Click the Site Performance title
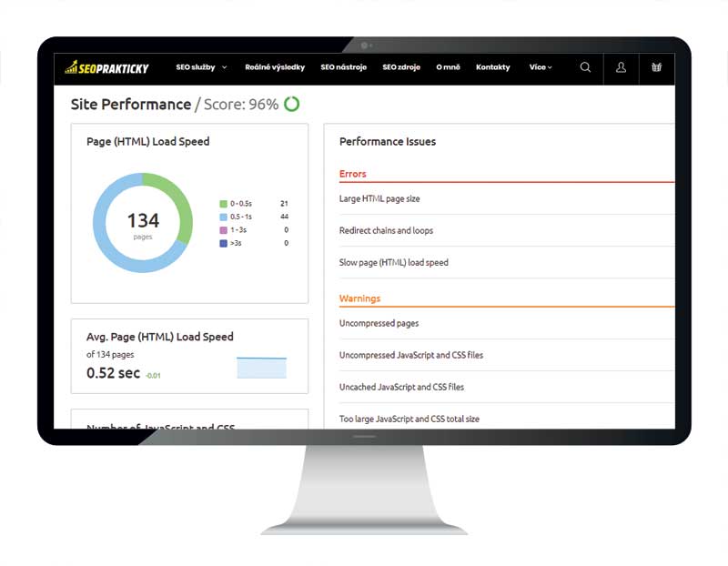 (131, 105)
